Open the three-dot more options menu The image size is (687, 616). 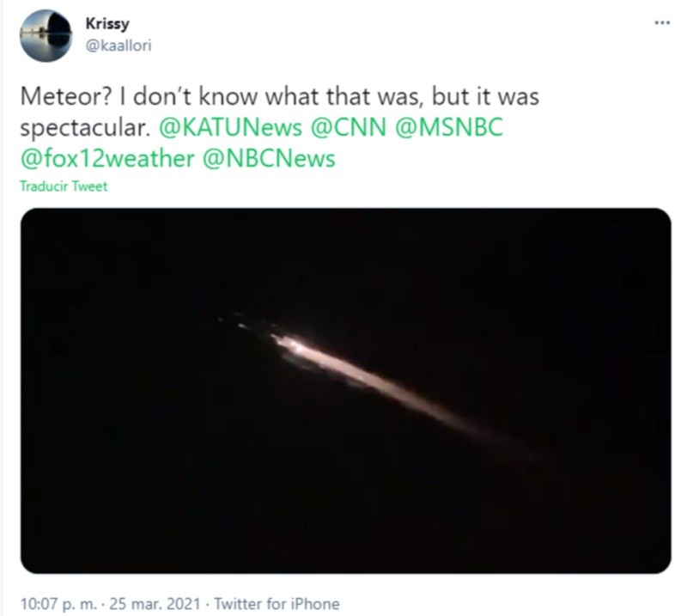click(x=660, y=22)
